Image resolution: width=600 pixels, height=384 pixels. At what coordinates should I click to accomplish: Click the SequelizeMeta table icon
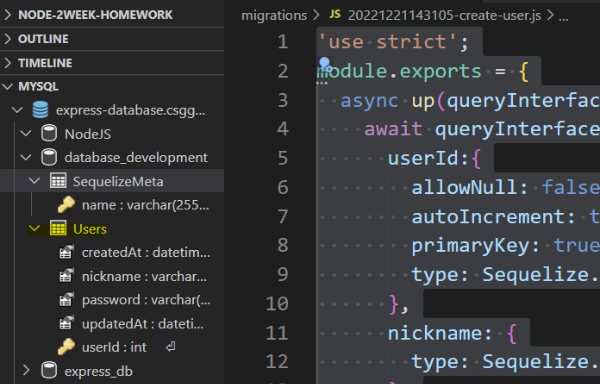tap(58, 181)
